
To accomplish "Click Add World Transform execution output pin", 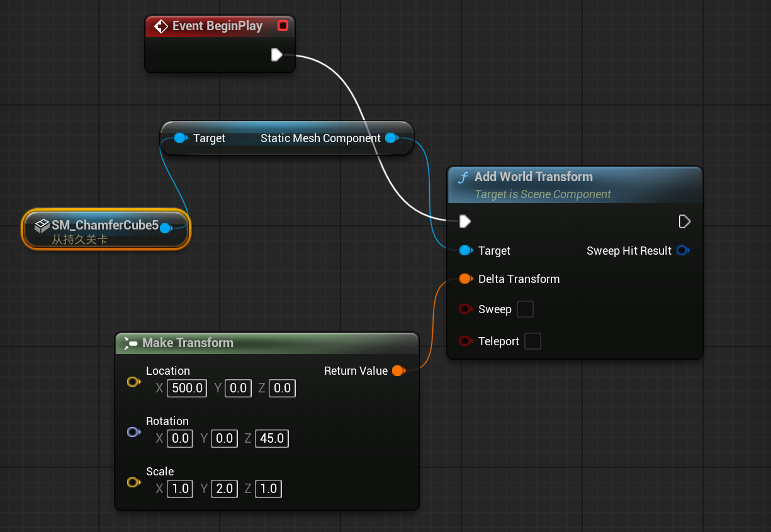I will [685, 221].
